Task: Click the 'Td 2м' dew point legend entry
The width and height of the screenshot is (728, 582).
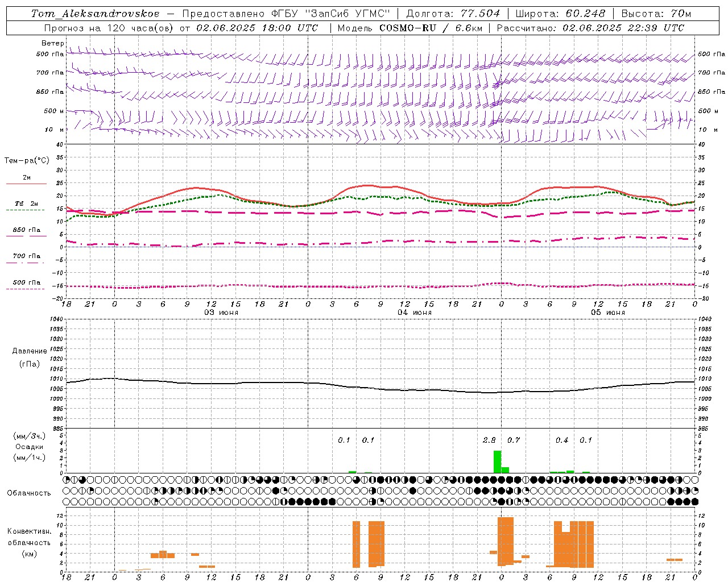Action: pos(27,203)
